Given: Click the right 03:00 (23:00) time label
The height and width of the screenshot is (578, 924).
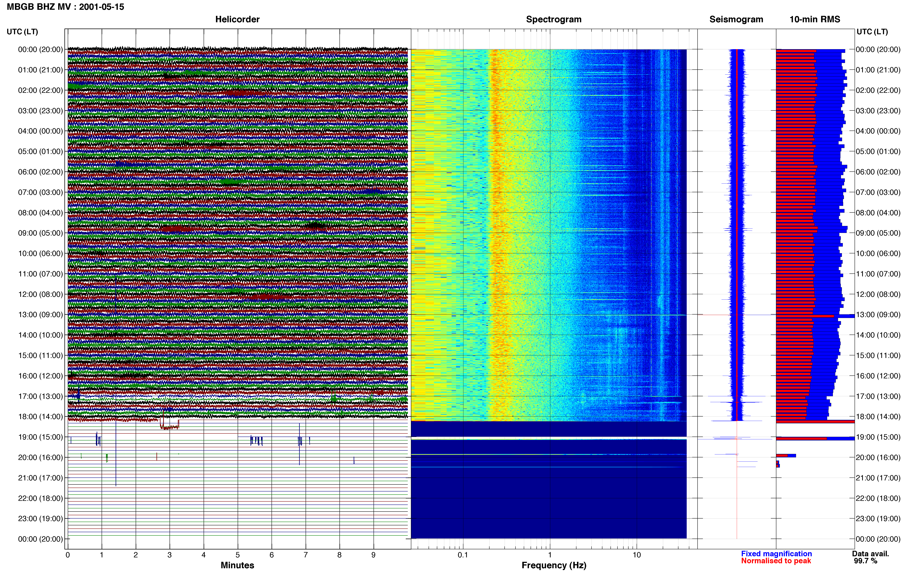Looking at the screenshot, I should coord(878,111).
